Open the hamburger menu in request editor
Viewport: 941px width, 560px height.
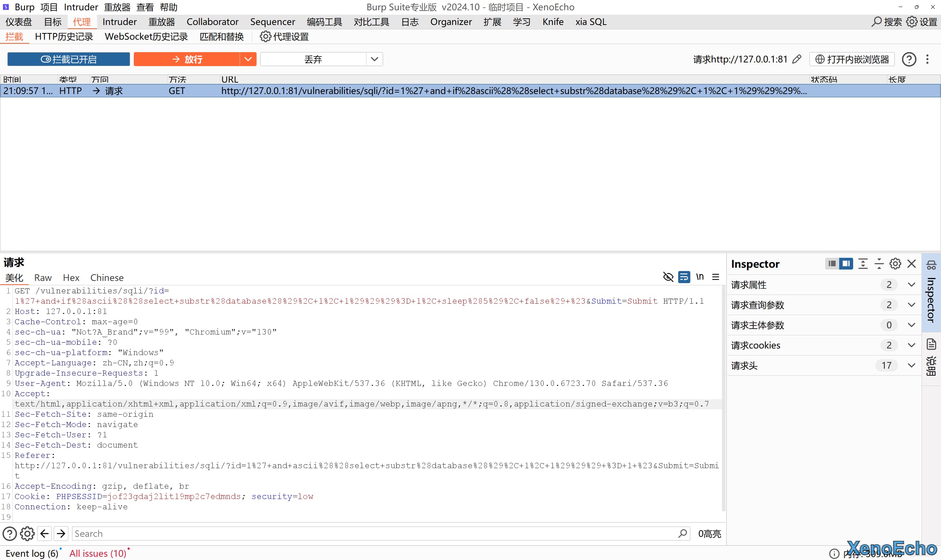point(716,277)
